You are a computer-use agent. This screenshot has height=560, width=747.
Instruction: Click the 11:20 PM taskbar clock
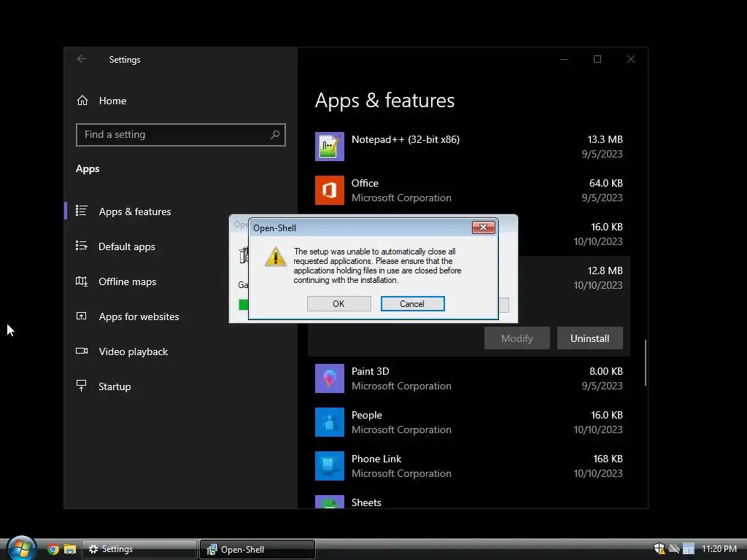click(719, 548)
